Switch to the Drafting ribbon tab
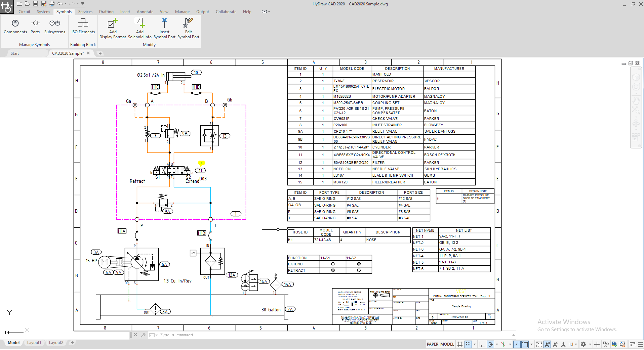This screenshot has height=350, width=644. (106, 12)
